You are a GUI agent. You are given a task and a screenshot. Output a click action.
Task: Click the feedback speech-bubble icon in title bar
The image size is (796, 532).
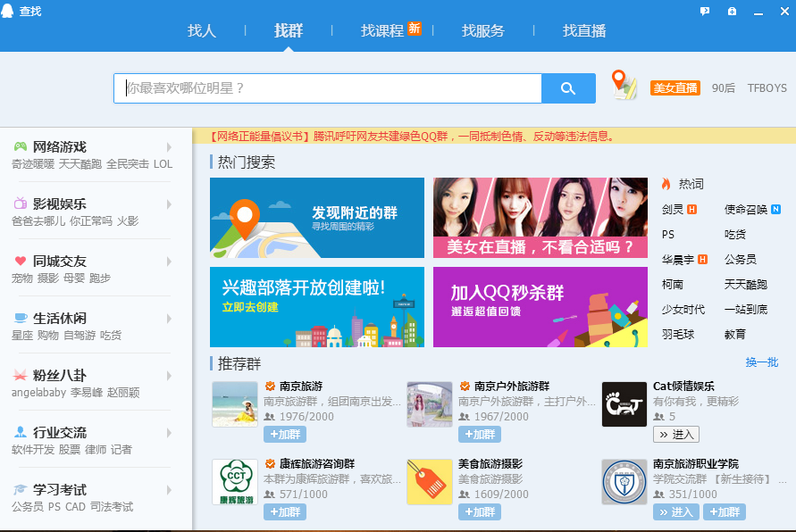[x=704, y=9]
